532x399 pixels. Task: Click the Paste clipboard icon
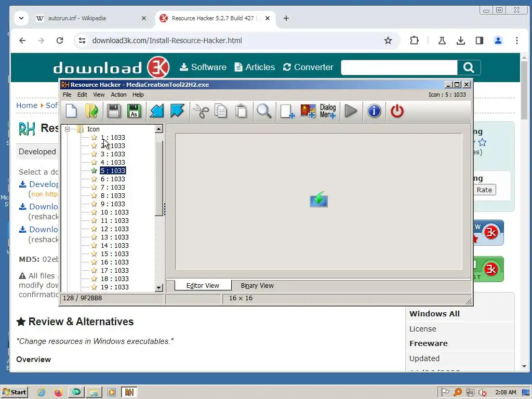(x=241, y=111)
